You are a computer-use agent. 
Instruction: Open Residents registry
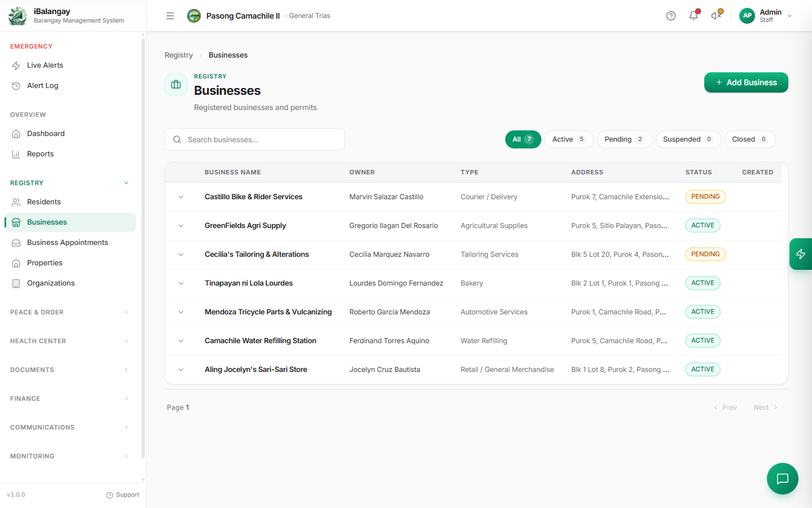point(70,202)
